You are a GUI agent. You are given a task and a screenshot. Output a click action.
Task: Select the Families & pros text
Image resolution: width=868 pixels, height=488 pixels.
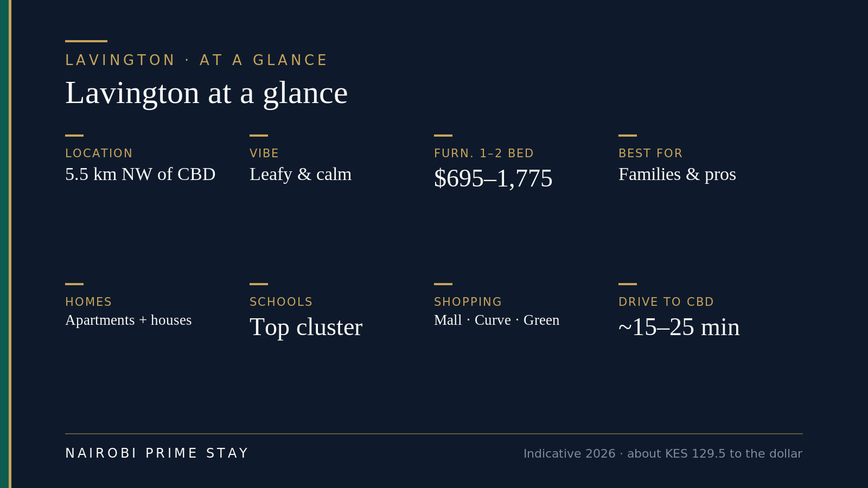(x=677, y=174)
